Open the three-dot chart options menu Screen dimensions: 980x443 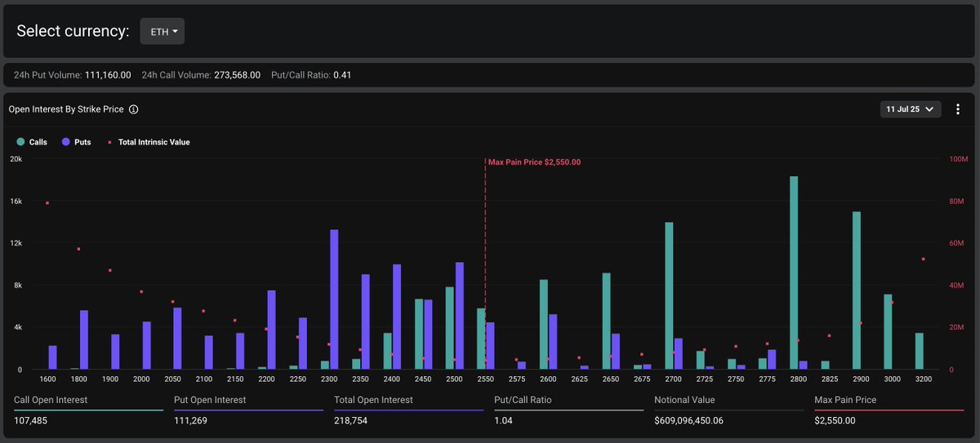(958, 109)
